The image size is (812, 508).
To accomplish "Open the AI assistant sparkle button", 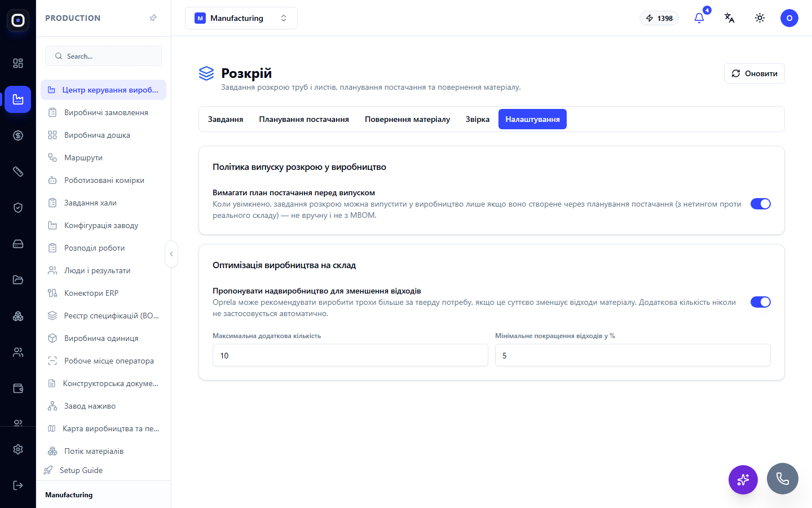I will tap(743, 480).
